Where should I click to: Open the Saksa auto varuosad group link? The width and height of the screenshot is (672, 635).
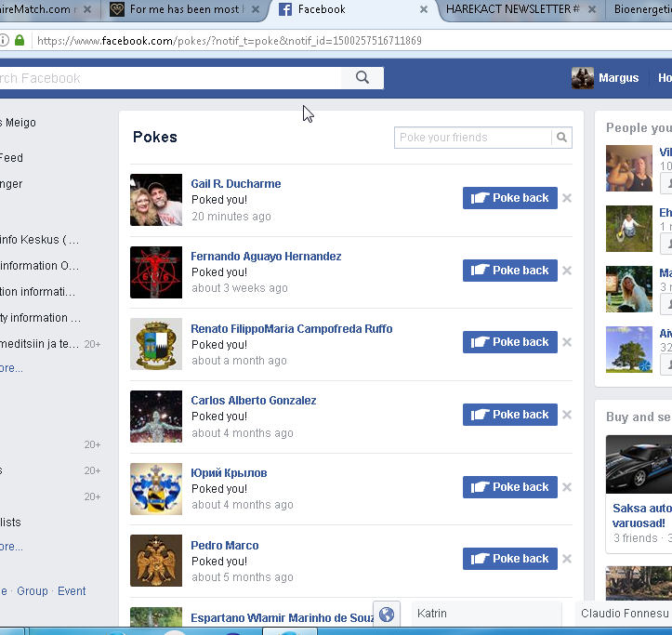pos(642,515)
